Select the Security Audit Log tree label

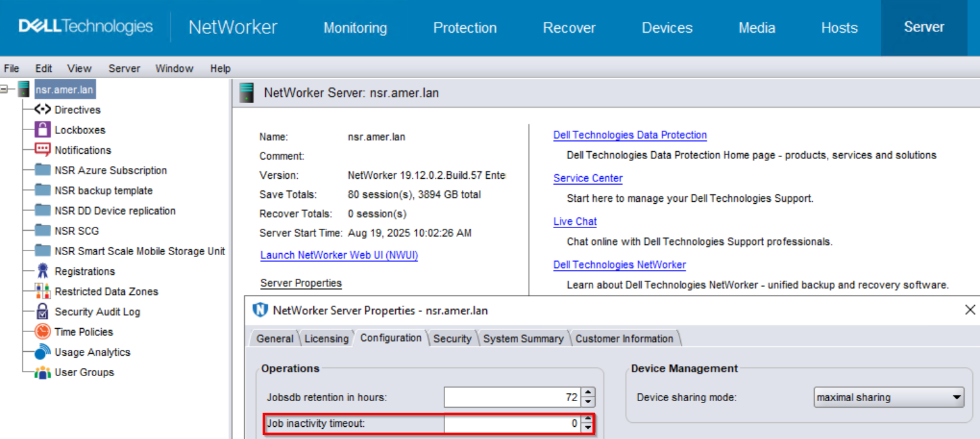coord(97,311)
